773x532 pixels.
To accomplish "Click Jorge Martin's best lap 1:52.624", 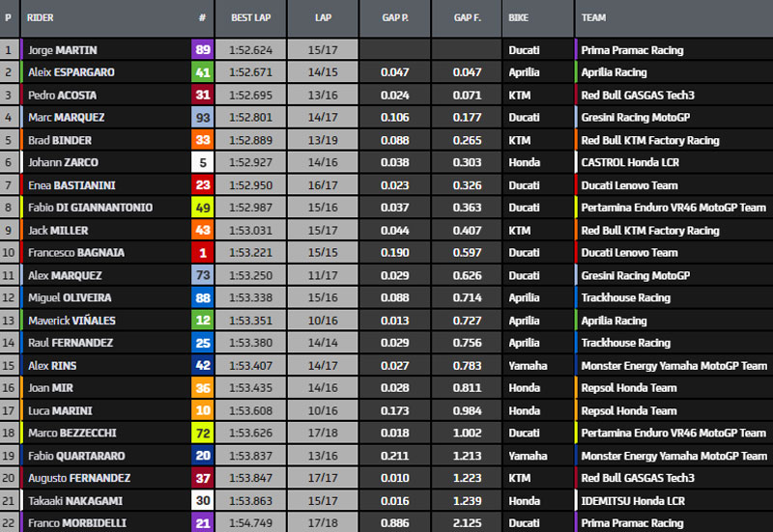I will click(250, 50).
